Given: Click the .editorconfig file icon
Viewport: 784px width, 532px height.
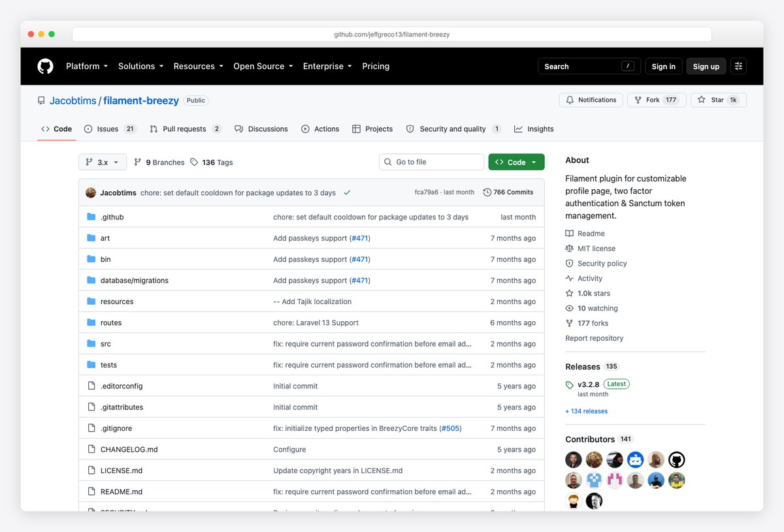Looking at the screenshot, I should (x=91, y=386).
